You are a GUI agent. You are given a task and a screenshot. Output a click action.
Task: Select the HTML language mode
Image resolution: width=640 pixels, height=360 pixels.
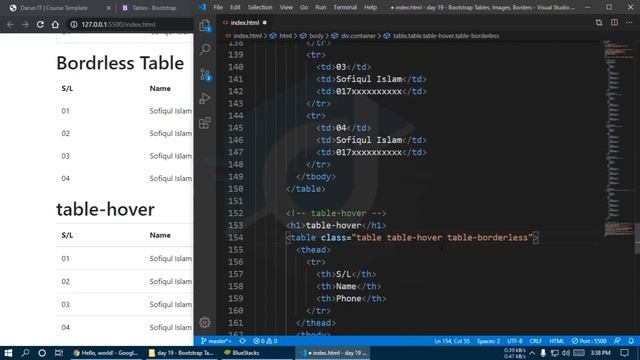tap(556, 341)
